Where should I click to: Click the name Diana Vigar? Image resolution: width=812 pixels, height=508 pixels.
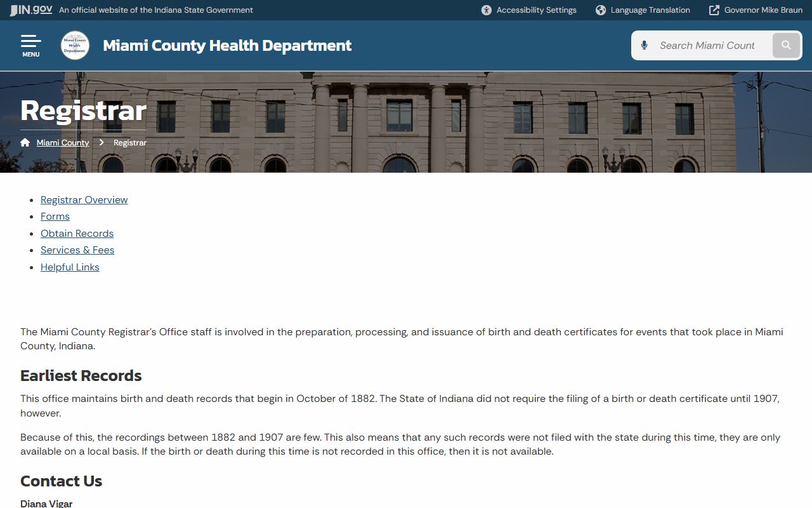46,504
